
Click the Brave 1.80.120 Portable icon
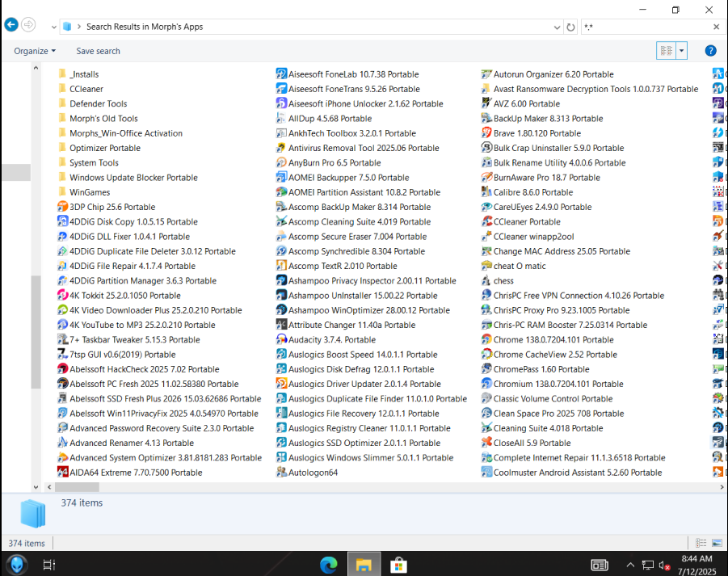coord(486,133)
